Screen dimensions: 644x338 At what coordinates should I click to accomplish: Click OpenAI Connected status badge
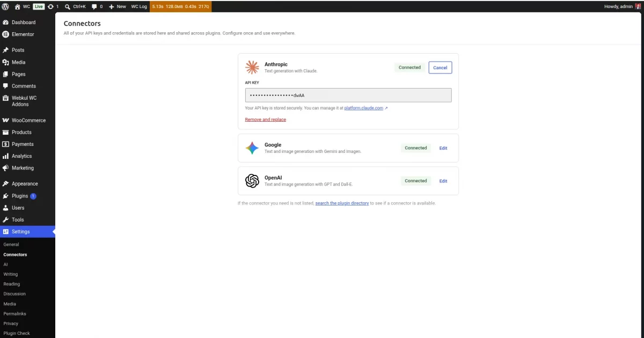point(416,181)
